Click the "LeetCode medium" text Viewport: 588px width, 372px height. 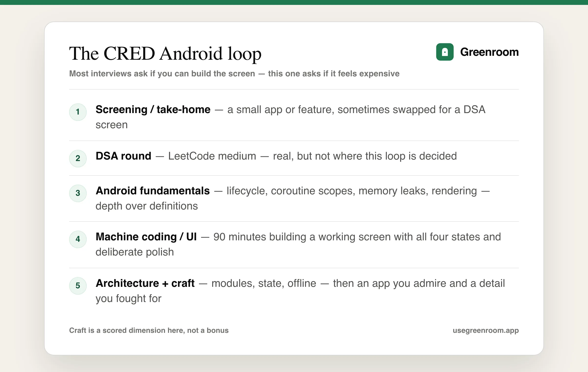point(212,156)
